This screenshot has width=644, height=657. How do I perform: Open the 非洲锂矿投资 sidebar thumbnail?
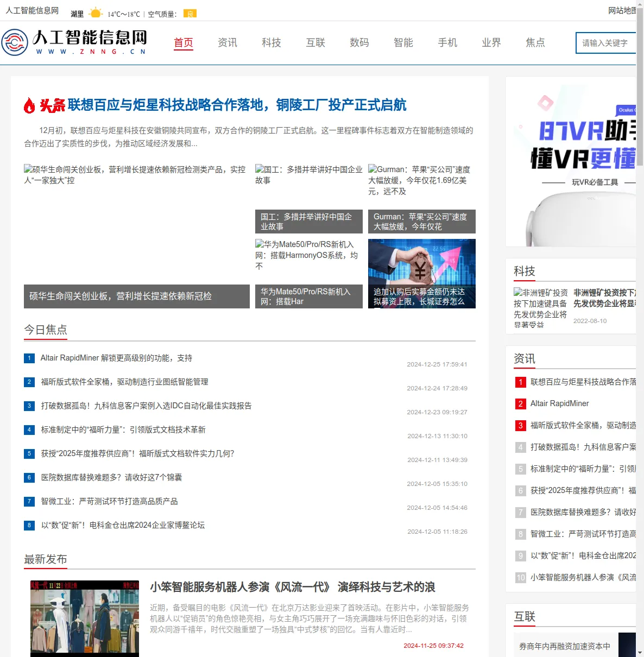pos(541,308)
